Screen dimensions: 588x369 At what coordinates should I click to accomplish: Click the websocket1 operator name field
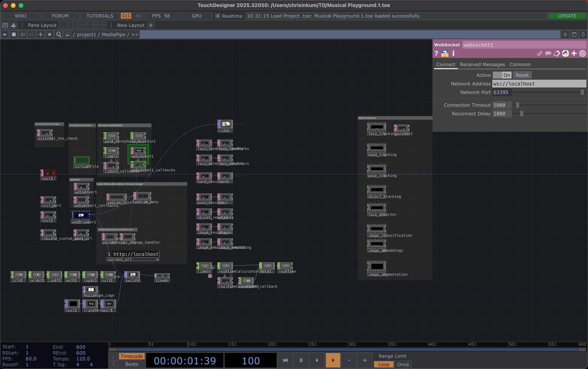pos(524,45)
